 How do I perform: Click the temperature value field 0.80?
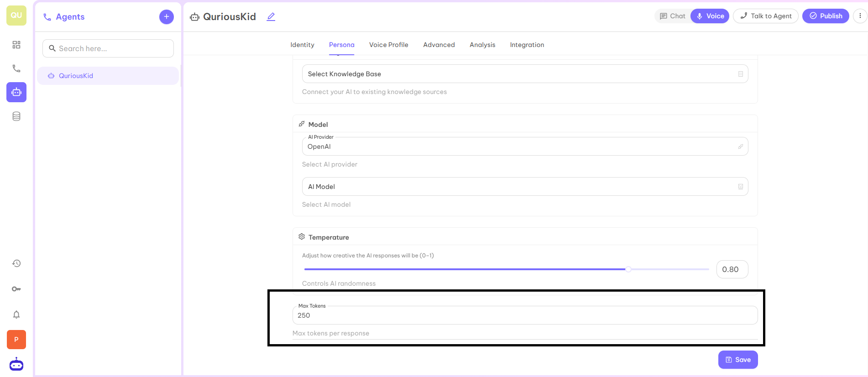[732, 269]
